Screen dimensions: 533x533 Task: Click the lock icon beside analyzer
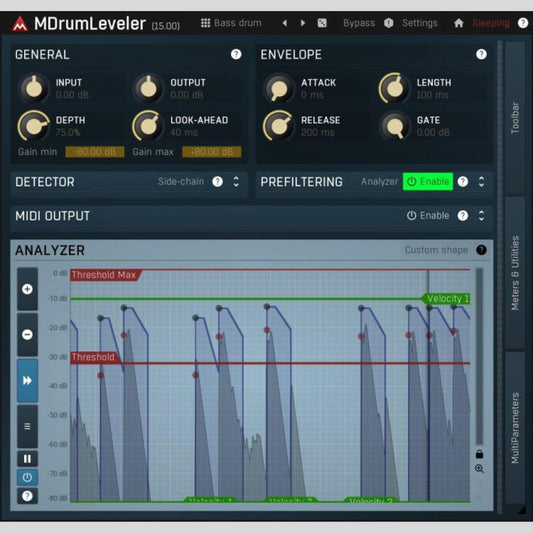[x=479, y=454]
